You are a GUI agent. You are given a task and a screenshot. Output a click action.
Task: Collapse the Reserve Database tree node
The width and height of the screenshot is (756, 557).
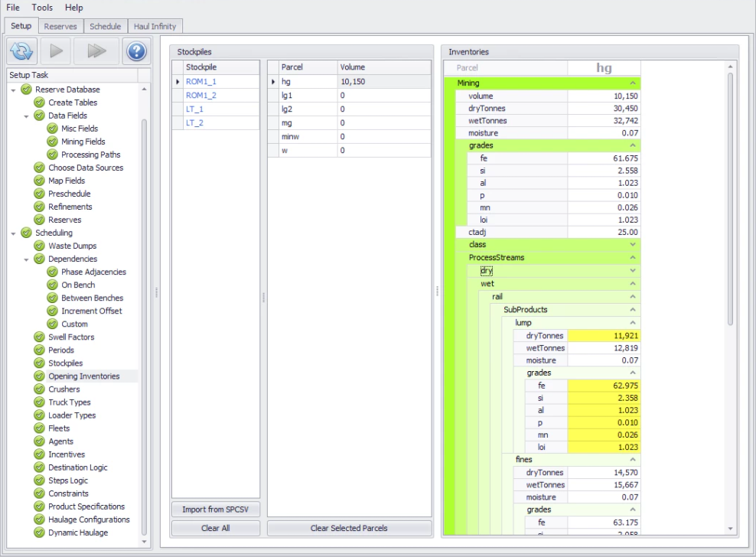(x=14, y=90)
